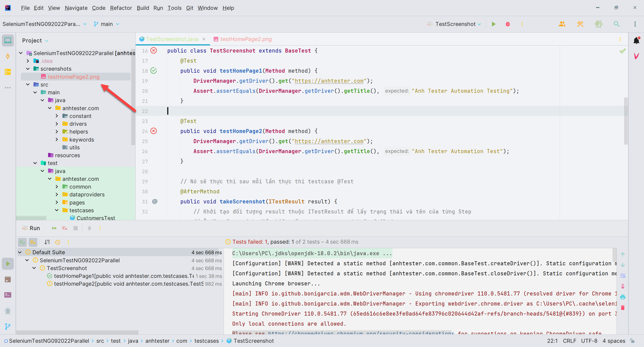Open the Refactor menu
The height and width of the screenshot is (347, 644).
pyautogui.click(x=121, y=8)
